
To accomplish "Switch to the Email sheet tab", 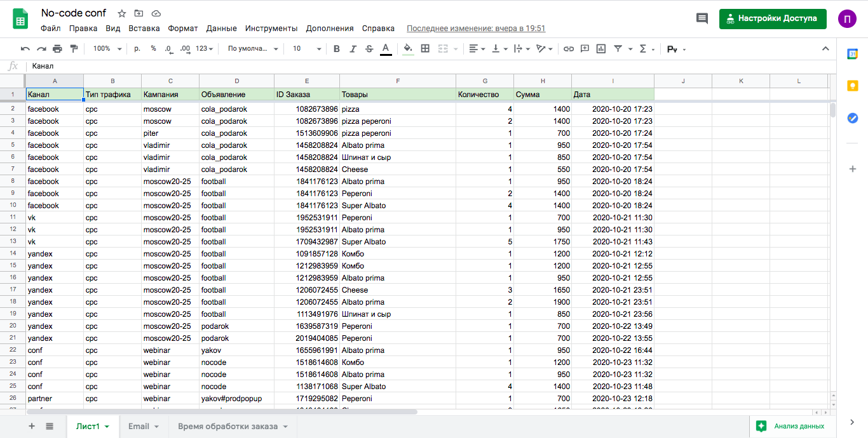I will click(143, 427).
